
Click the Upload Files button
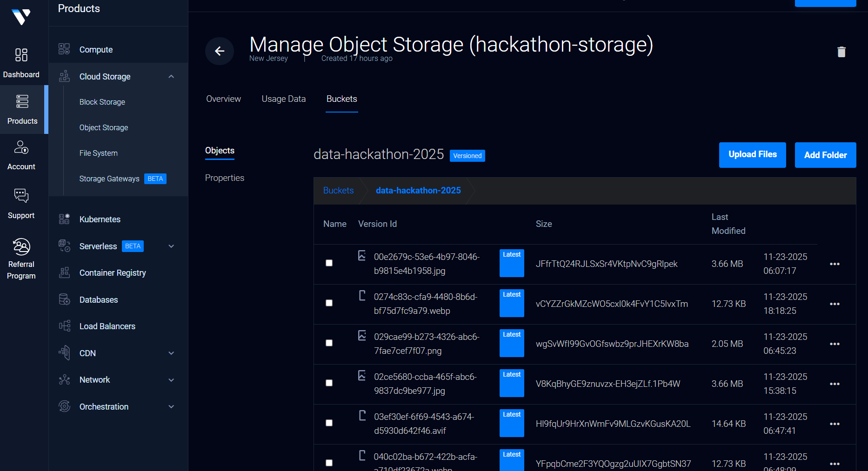point(752,155)
